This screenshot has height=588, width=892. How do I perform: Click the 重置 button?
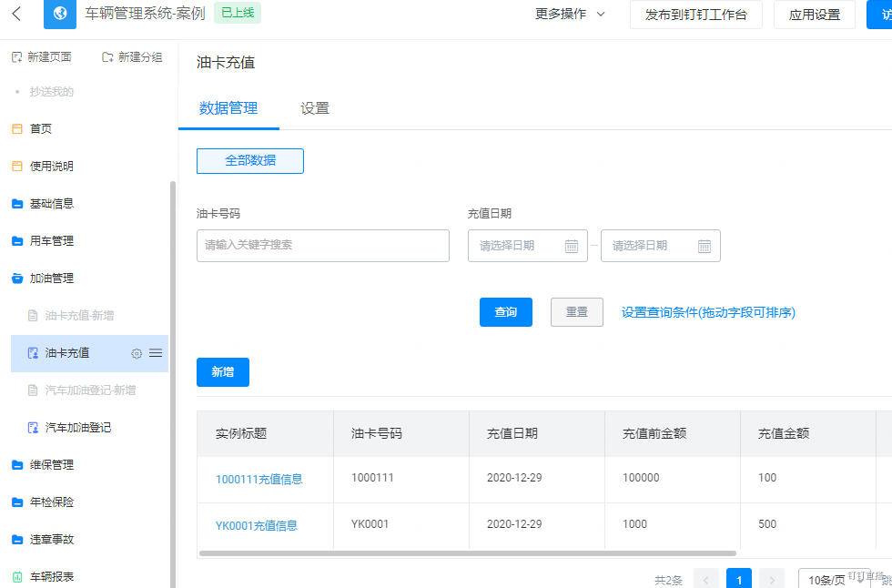point(577,312)
